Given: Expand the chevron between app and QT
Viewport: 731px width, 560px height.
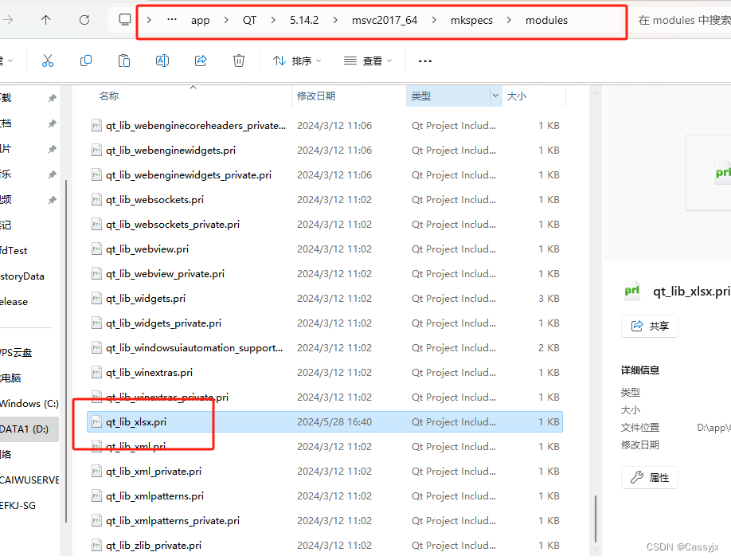Looking at the screenshot, I should tap(226, 20).
